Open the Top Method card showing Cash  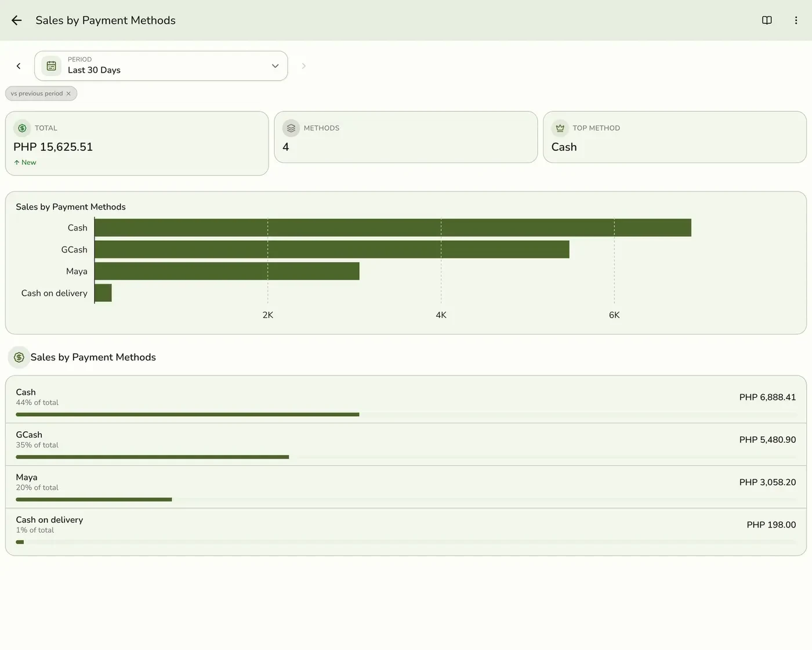click(675, 138)
